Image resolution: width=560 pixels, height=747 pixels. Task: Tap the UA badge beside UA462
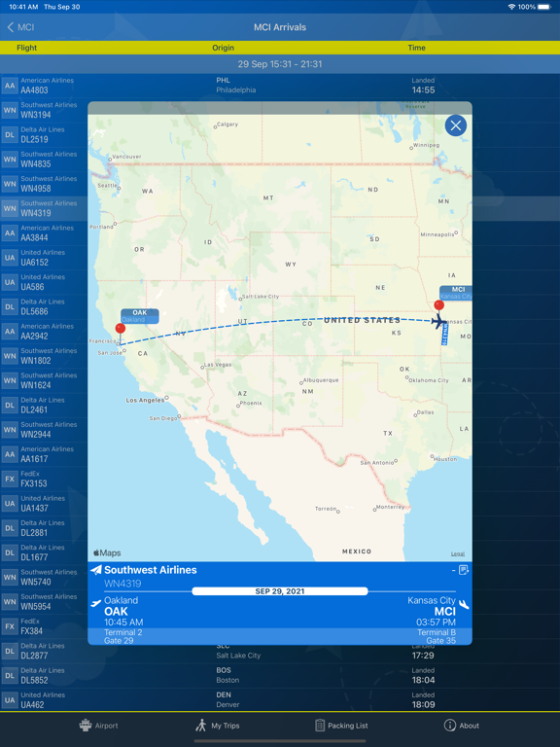[10, 700]
